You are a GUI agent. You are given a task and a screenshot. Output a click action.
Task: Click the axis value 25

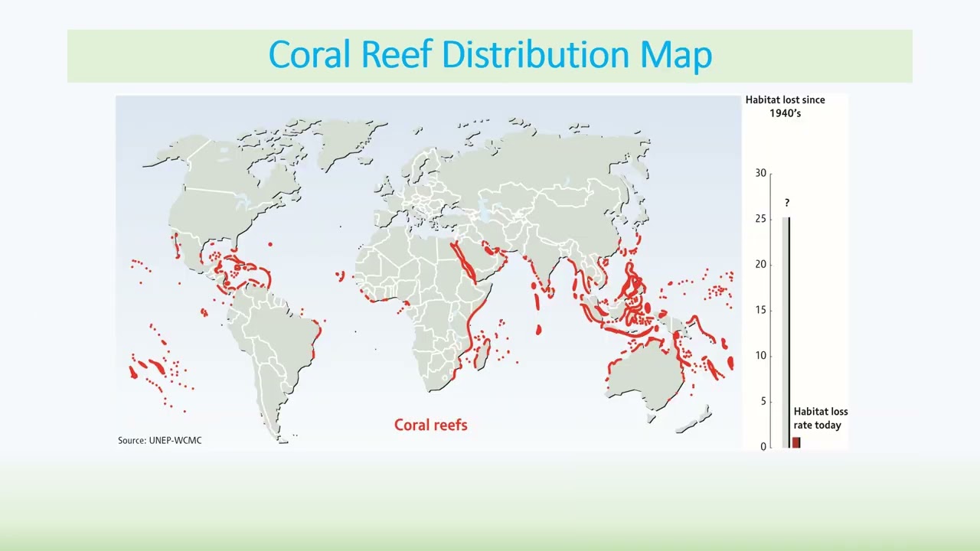760,219
